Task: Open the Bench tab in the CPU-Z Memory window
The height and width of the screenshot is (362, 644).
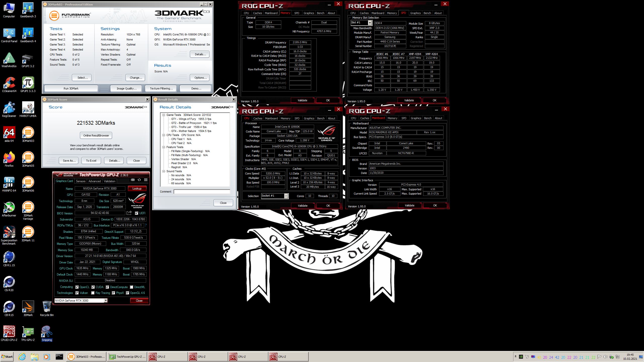Action: point(320,13)
